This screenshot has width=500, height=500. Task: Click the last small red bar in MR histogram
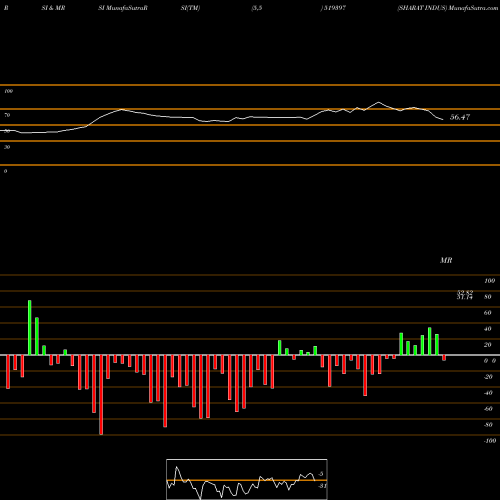point(444,358)
